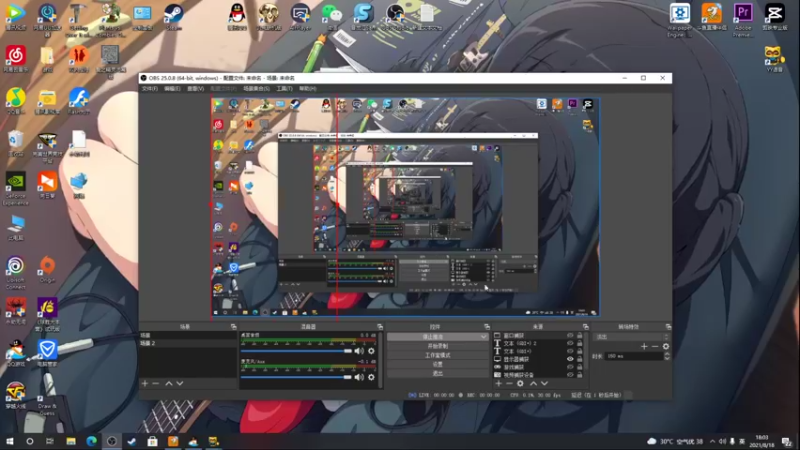Remove the selected source with the minus icon
Screen dimensions: 800x450
point(509,383)
